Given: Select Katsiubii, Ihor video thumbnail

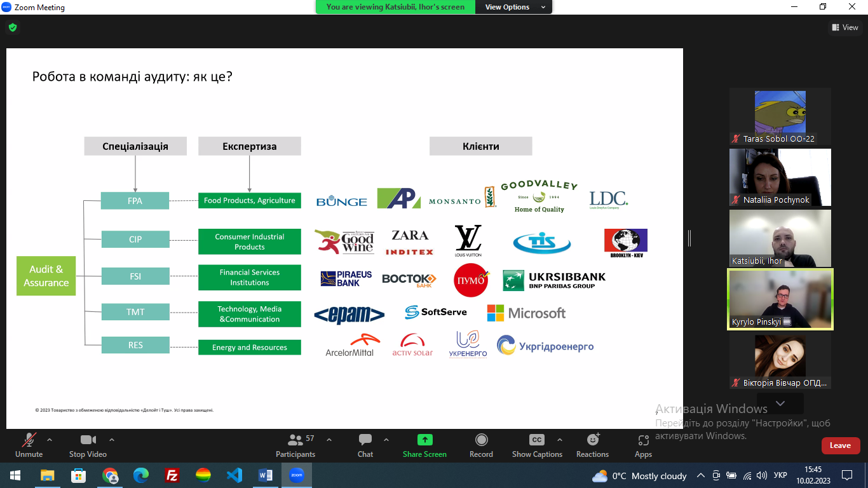Looking at the screenshot, I should [x=780, y=238].
